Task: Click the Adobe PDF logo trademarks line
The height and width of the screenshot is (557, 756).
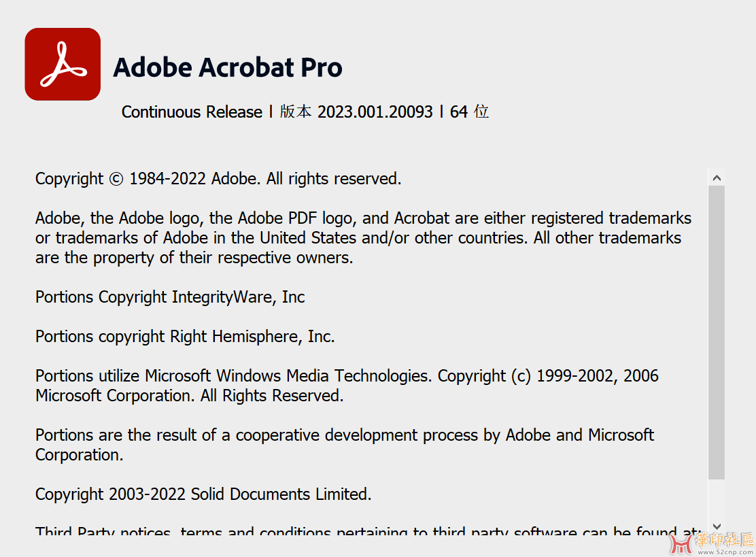Action: [363, 218]
